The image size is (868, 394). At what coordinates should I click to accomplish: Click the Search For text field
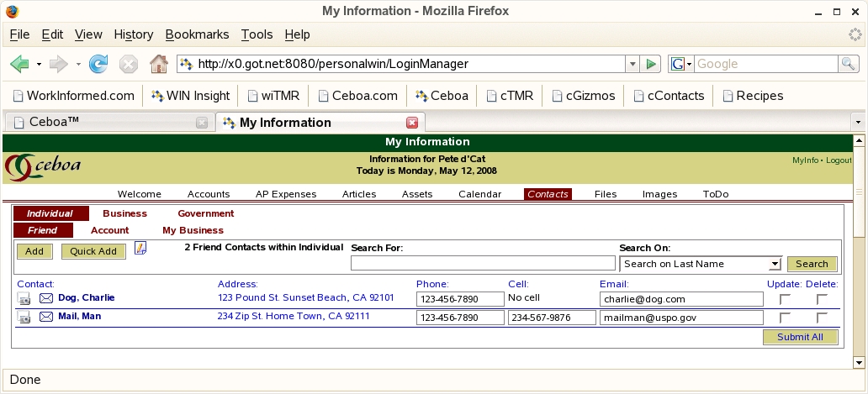(x=483, y=264)
